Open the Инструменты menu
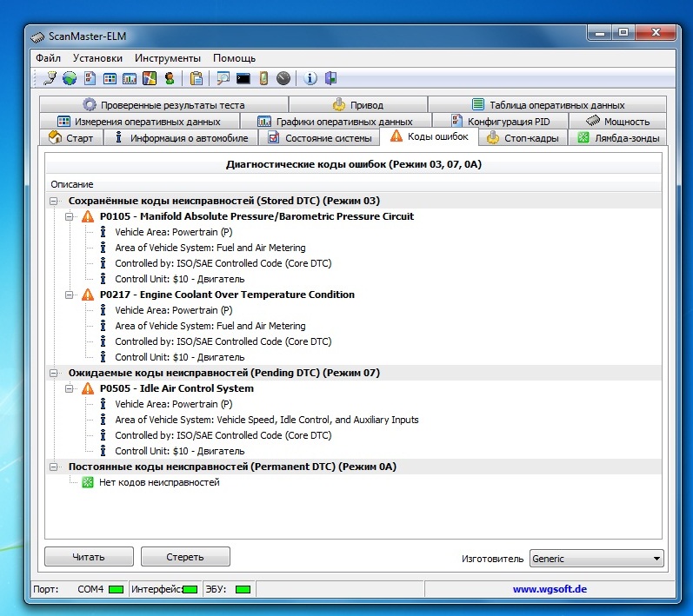 pyautogui.click(x=170, y=58)
